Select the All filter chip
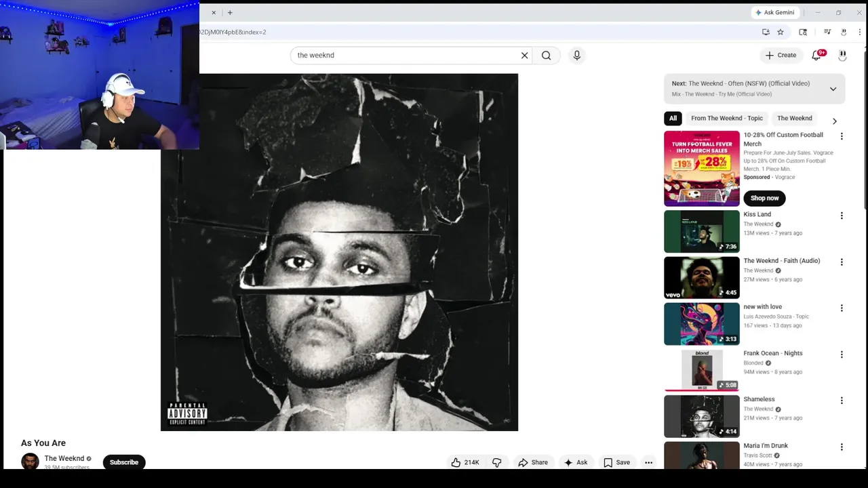This screenshot has width=868, height=488. [673, 118]
